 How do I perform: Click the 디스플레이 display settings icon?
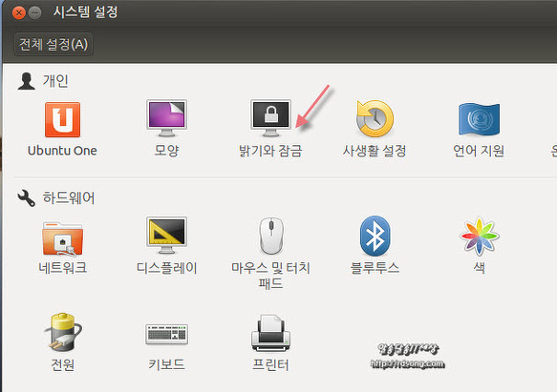click(167, 237)
